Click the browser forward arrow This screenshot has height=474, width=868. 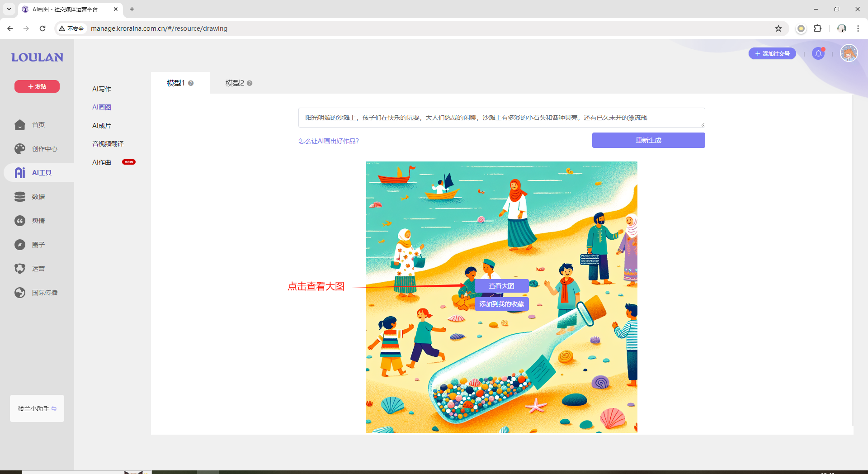26,28
